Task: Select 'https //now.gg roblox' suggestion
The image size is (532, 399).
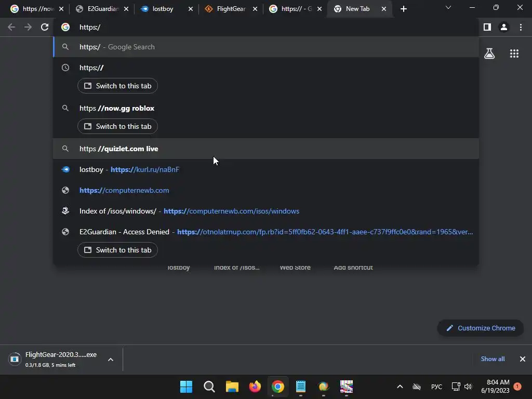Action: point(266,108)
